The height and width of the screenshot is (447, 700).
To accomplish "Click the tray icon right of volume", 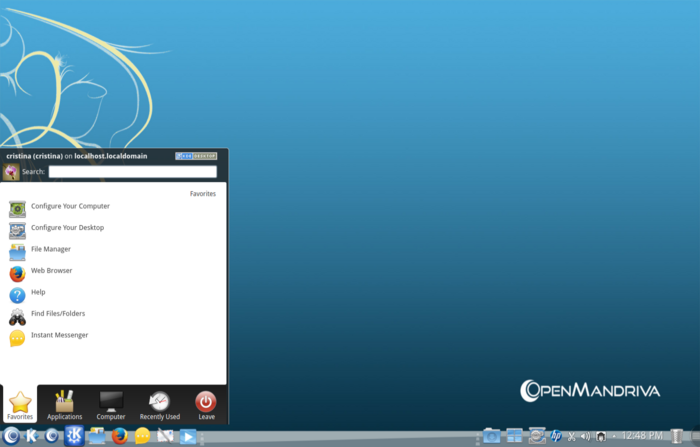I will [x=601, y=436].
